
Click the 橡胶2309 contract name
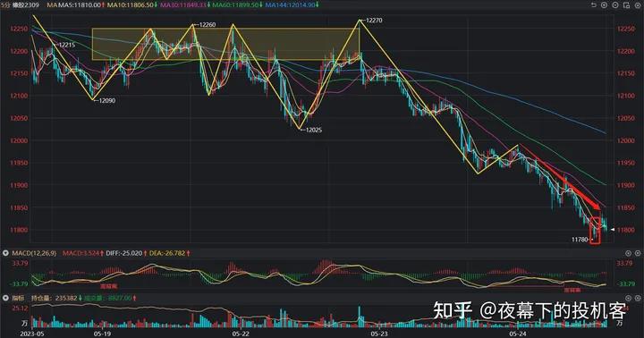(x=26, y=5)
